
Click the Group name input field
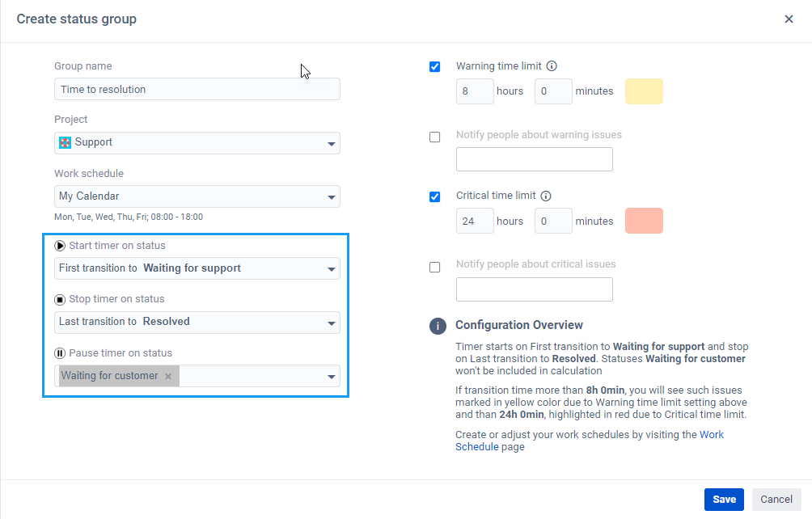(x=197, y=89)
